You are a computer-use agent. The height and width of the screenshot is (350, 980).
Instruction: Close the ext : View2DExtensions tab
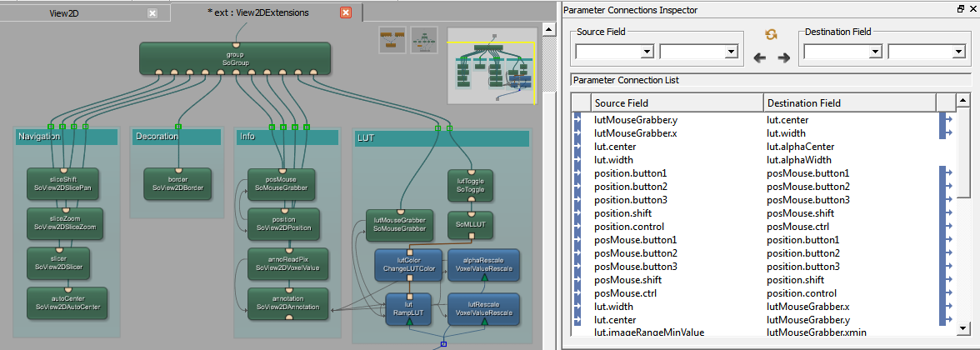pyautogui.click(x=346, y=12)
